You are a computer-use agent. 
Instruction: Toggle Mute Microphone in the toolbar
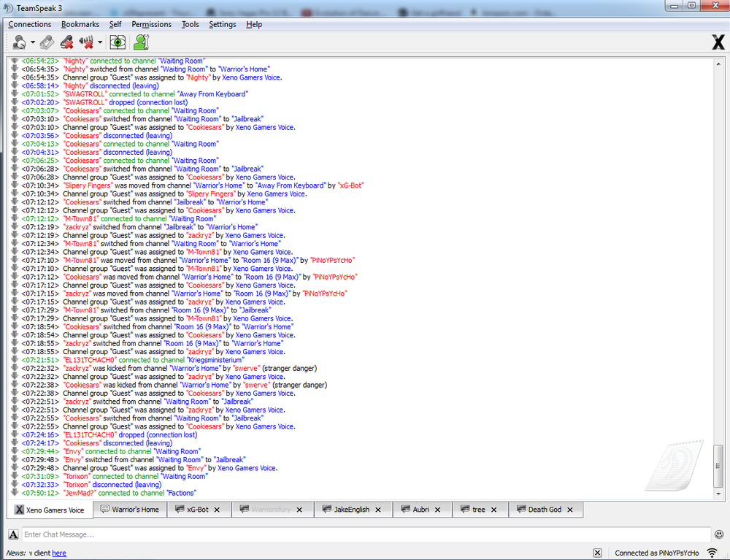point(66,42)
